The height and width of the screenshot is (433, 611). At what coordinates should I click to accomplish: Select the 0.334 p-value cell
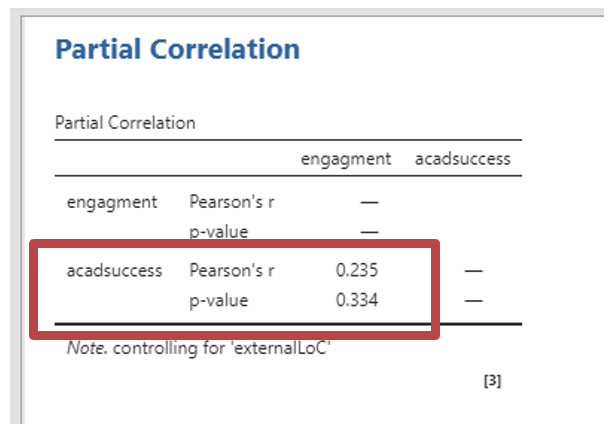coord(358,299)
